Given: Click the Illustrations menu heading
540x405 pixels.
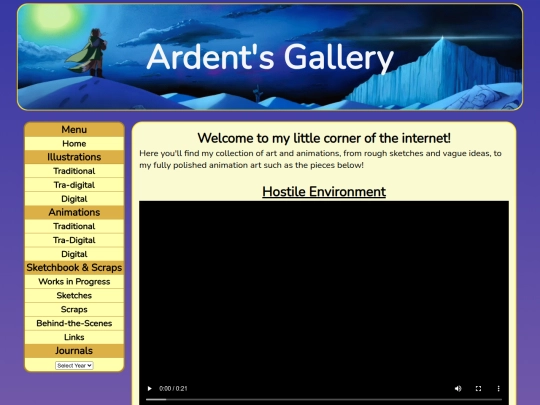Looking at the screenshot, I should pos(74,157).
